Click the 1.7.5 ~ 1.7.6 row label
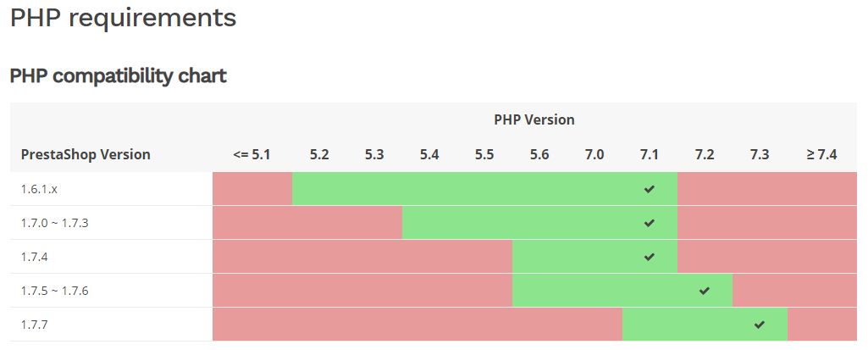This screenshot has width=868, height=350. click(x=55, y=291)
